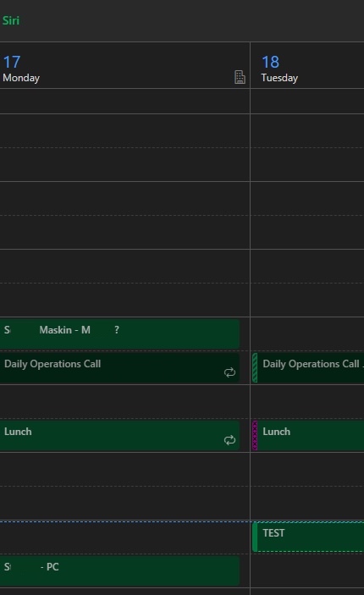Click purple status bar of Tuesday's Lunch

pyautogui.click(x=255, y=435)
